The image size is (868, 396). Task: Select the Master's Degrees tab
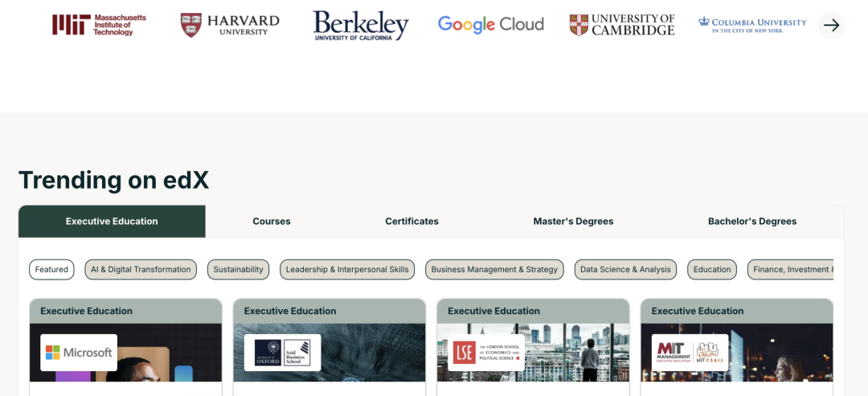click(x=573, y=221)
